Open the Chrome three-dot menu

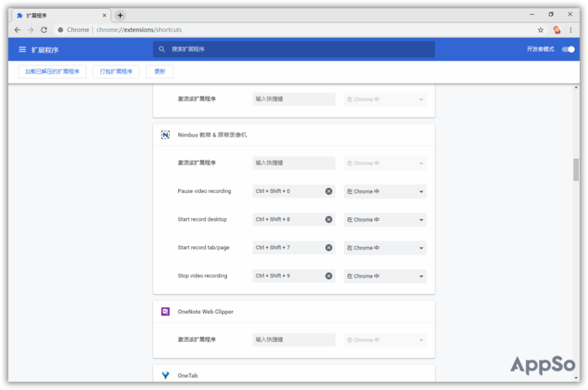(x=571, y=30)
